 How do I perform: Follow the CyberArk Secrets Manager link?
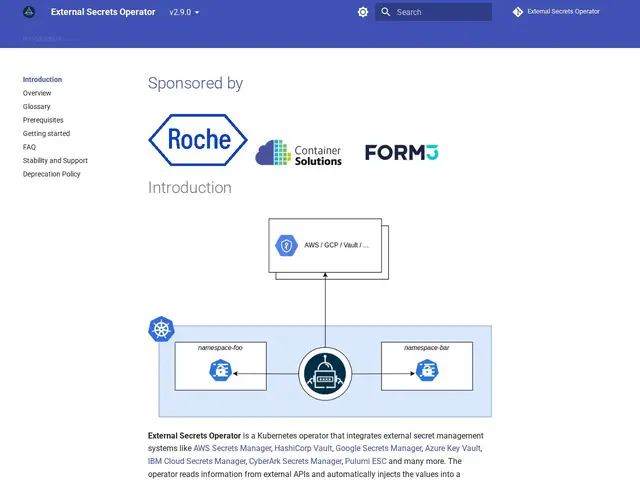tap(295, 461)
